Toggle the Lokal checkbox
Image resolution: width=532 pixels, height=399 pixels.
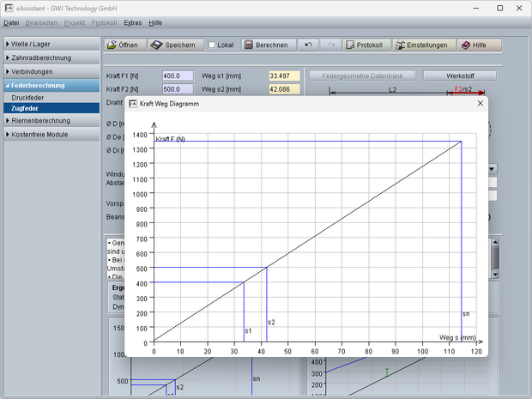tap(213, 45)
